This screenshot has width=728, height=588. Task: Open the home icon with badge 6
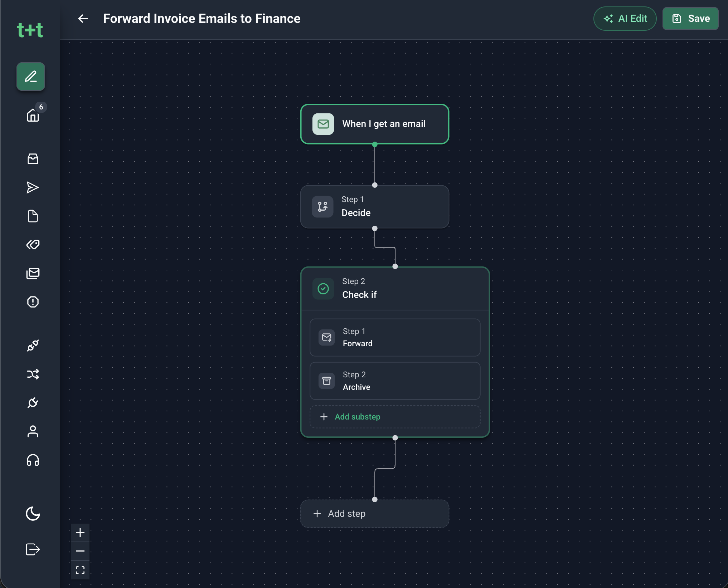click(x=33, y=115)
